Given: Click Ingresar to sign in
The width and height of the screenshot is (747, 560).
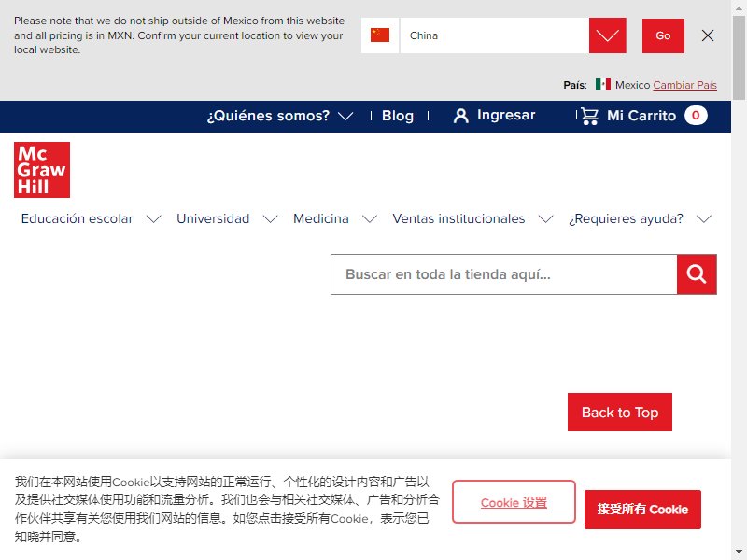Looking at the screenshot, I should 506,115.
